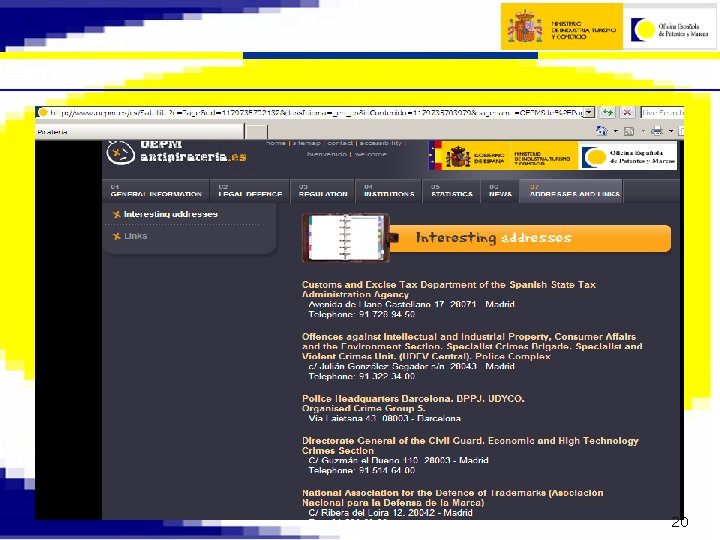Click the Oficina Española de Patentes slide logo
The image size is (720, 540).
coord(670,28)
